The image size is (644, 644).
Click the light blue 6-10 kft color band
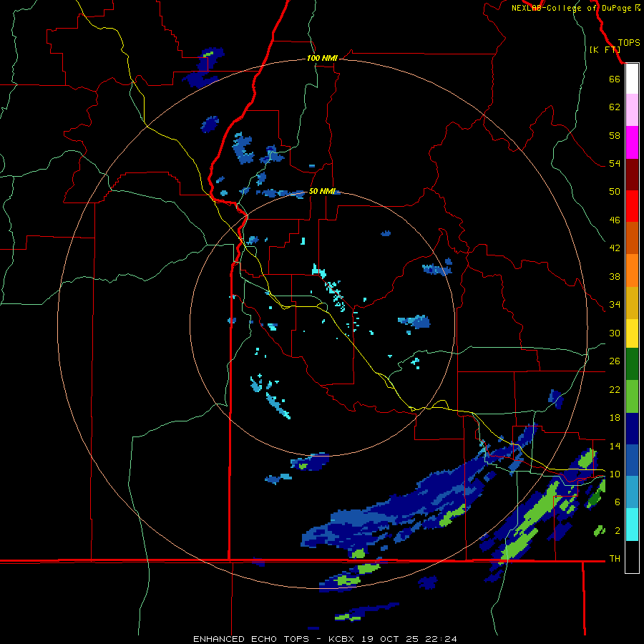pos(632,492)
